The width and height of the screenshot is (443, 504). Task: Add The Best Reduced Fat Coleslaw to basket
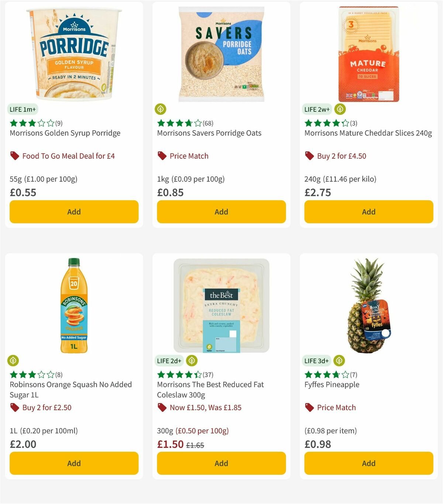pyautogui.click(x=221, y=463)
